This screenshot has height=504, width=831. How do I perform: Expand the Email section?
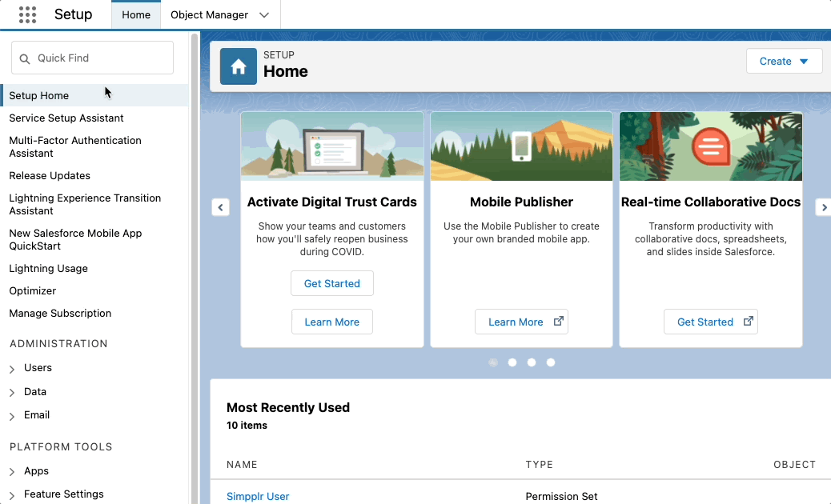click(x=12, y=417)
